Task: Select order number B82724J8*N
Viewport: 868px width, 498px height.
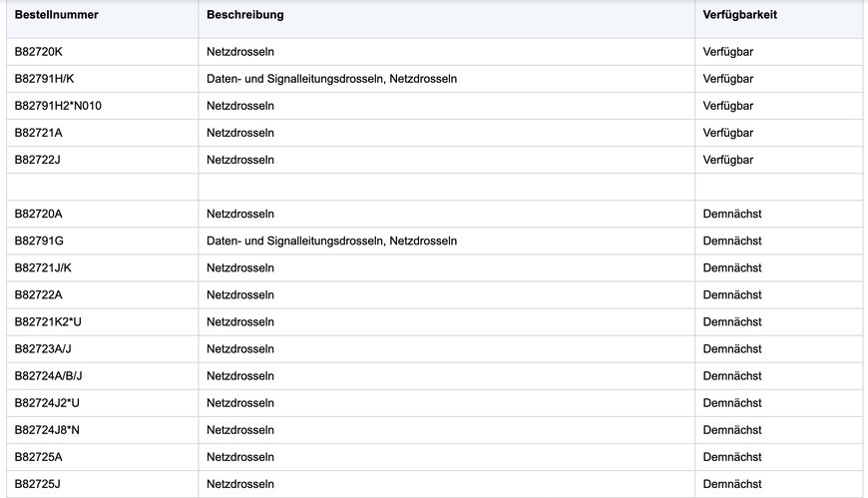Action: point(47,430)
